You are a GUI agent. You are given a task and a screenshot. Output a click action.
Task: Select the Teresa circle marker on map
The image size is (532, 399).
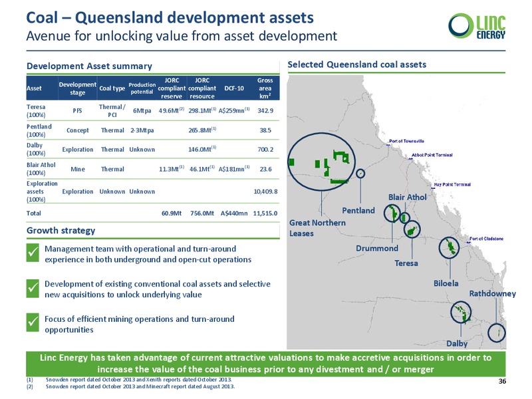(x=412, y=229)
